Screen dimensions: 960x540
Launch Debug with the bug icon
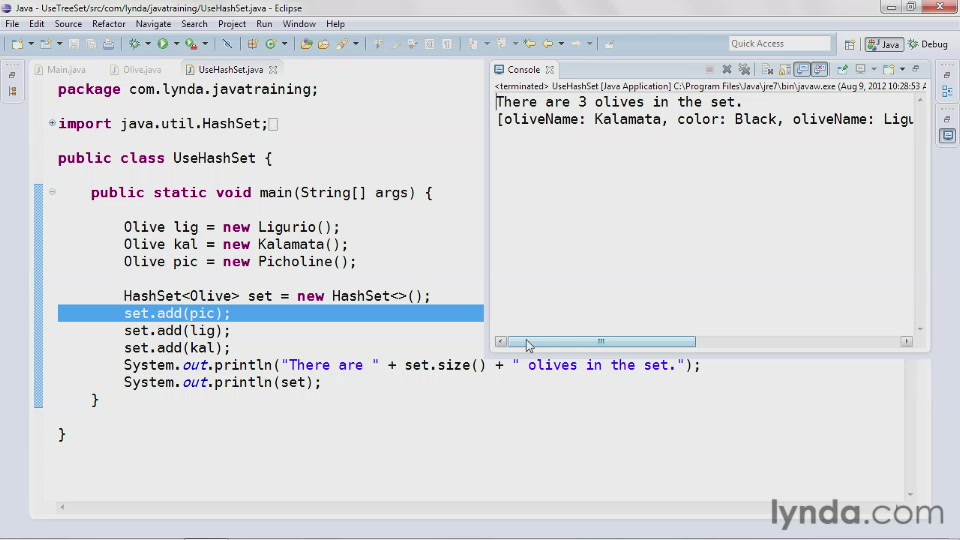point(135,44)
